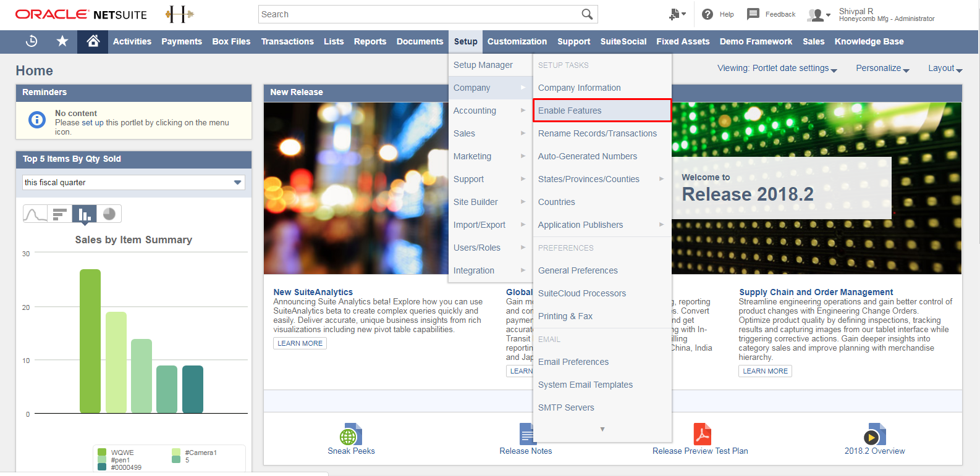Image resolution: width=980 pixels, height=476 pixels.
Task: Open the Sneak Peeks link
Action: [x=351, y=451]
